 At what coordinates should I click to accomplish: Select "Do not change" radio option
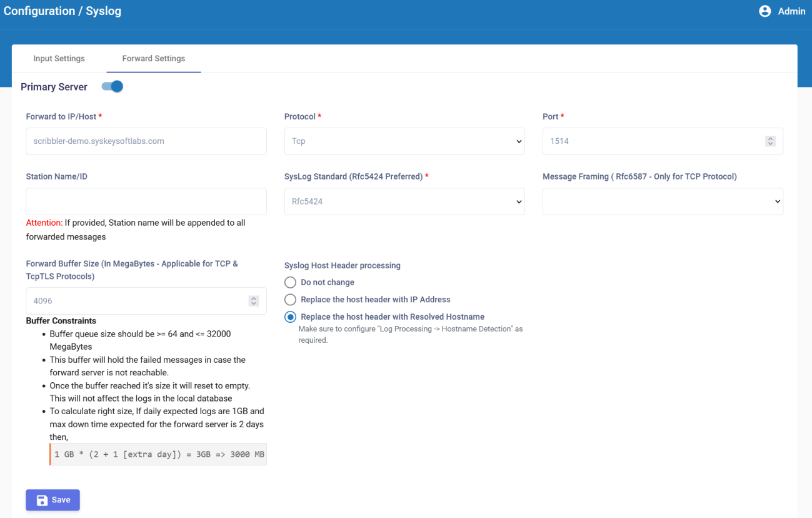(x=290, y=283)
